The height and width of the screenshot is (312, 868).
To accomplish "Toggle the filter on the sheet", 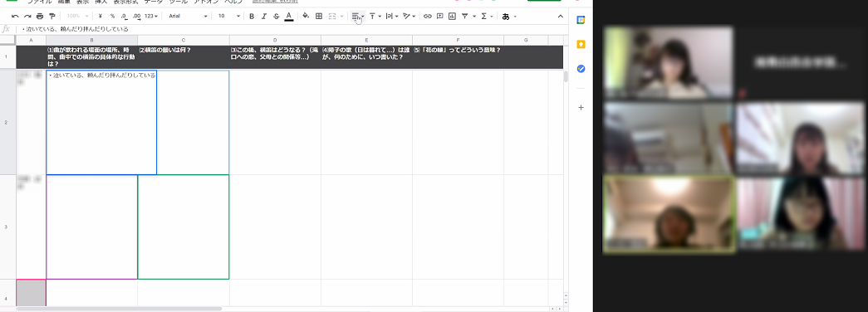I will pos(465,17).
